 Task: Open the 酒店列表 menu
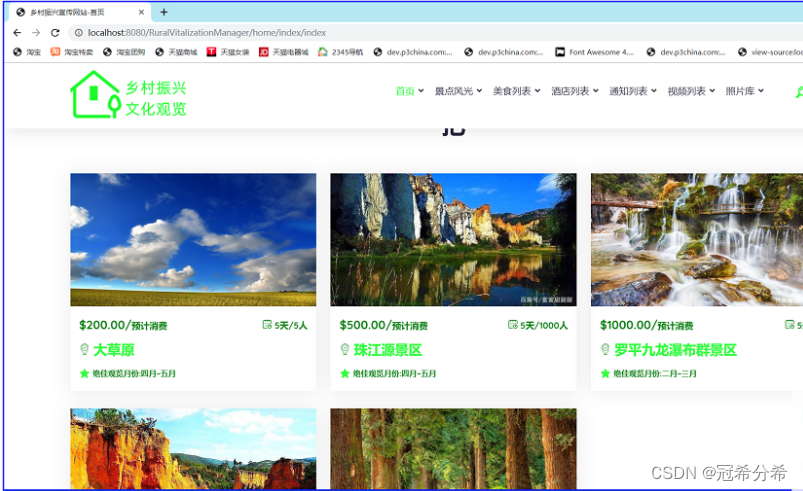pyautogui.click(x=570, y=91)
